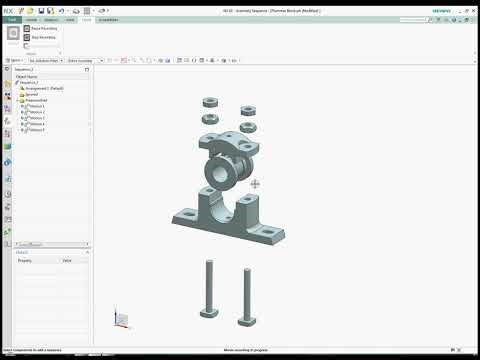This screenshot has height=360, width=480.
Task: Click the red snap point icon in selection bar
Action: [x=124, y=61]
